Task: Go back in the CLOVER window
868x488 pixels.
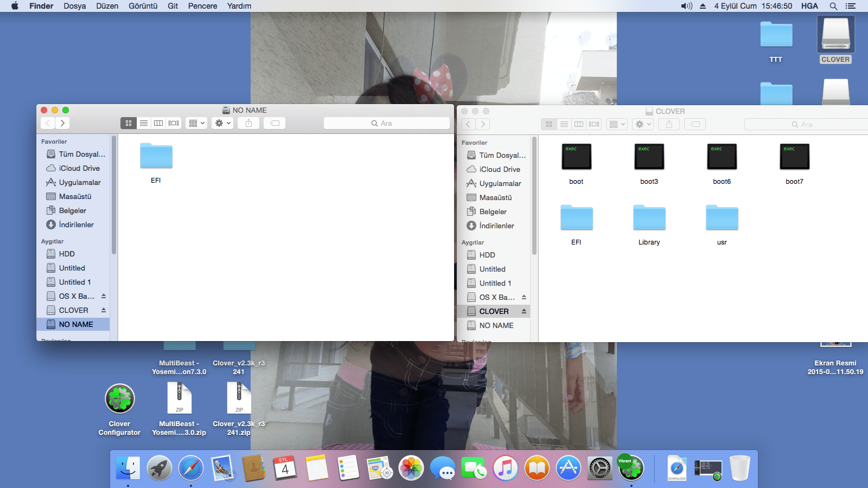Action: 468,124
